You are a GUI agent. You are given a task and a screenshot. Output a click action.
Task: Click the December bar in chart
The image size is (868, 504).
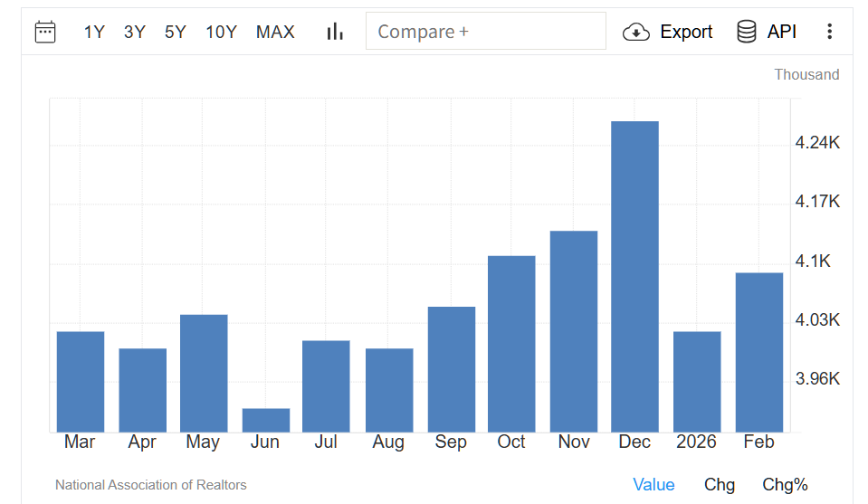[634, 276]
